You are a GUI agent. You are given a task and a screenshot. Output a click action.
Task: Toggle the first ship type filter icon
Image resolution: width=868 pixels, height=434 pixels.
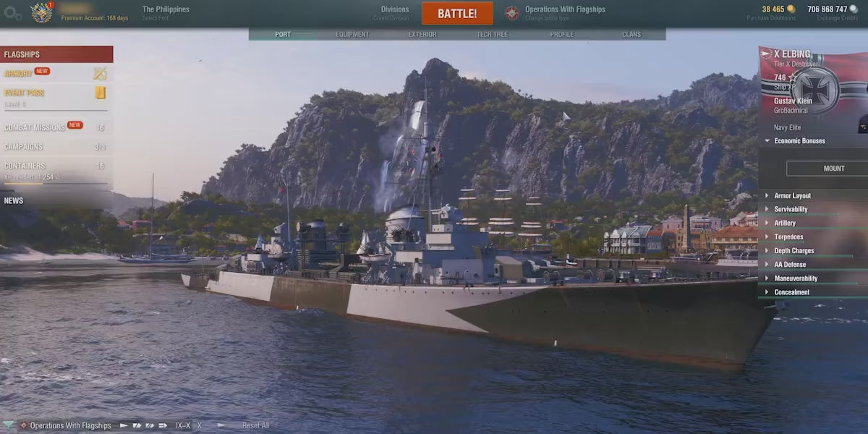pyautogui.click(x=124, y=426)
